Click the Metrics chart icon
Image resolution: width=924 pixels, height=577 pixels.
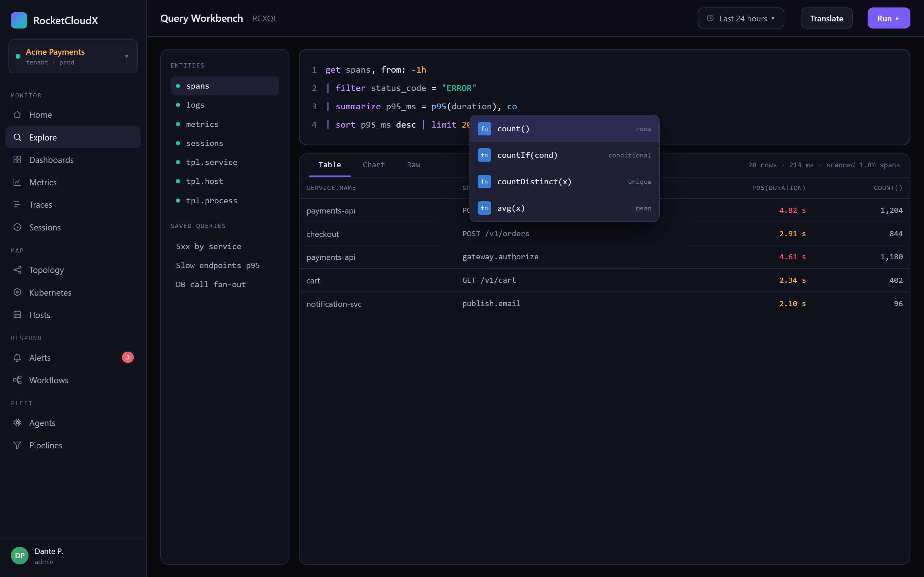pyautogui.click(x=17, y=182)
